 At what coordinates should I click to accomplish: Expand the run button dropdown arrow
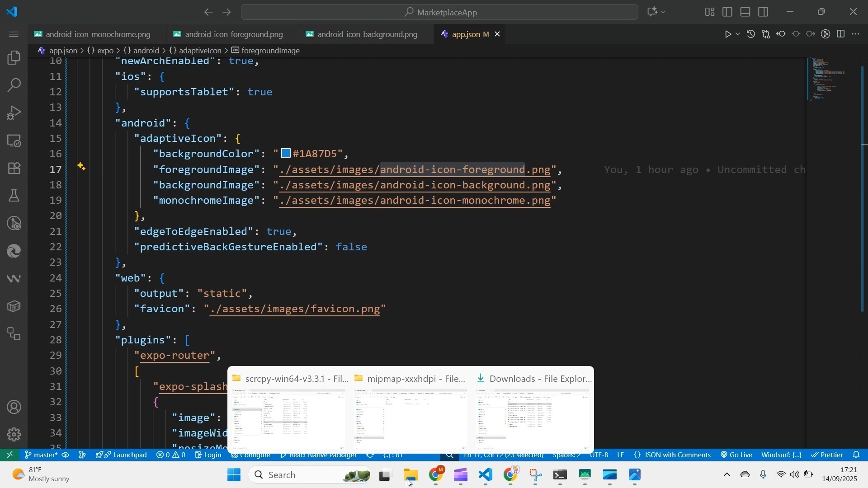[x=738, y=34]
